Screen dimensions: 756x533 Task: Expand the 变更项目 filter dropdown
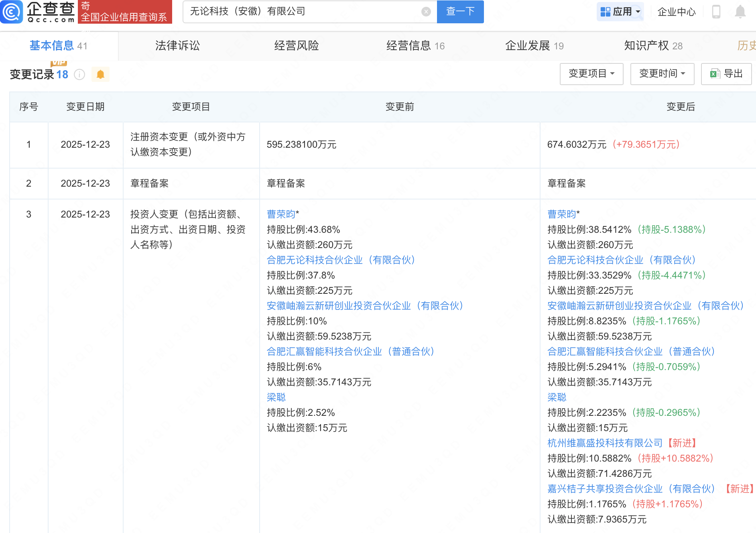pos(591,74)
